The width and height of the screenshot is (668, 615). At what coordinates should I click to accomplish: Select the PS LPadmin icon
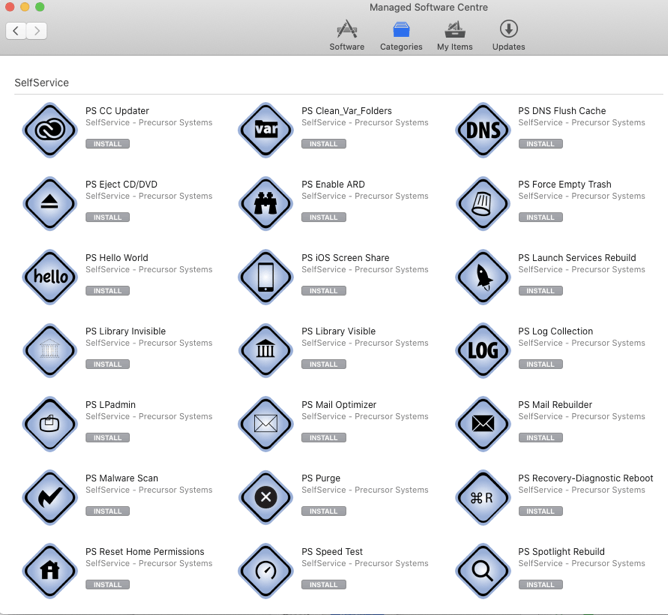[50, 424]
